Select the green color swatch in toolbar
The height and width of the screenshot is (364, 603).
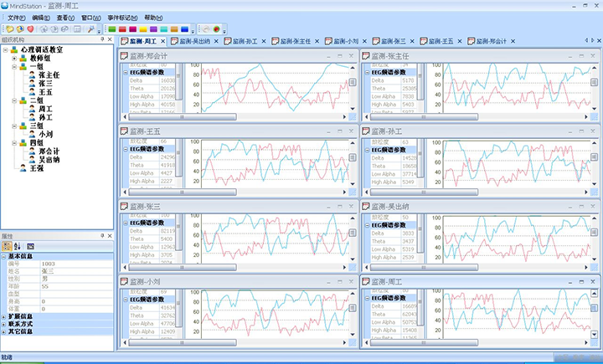(113, 29)
